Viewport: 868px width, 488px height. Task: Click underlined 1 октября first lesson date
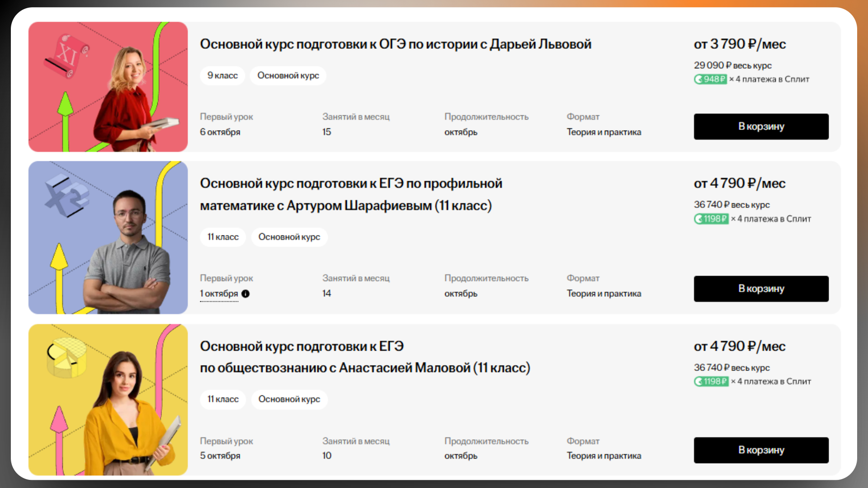[x=219, y=294]
